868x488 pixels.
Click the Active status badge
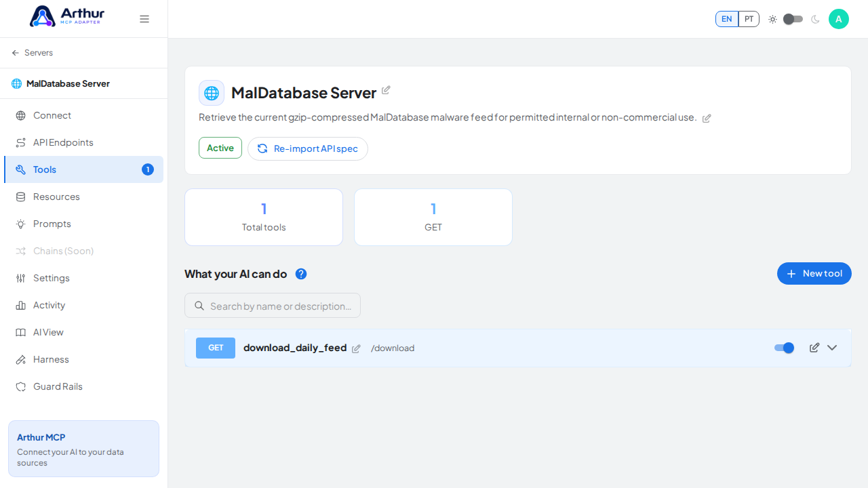pos(220,148)
